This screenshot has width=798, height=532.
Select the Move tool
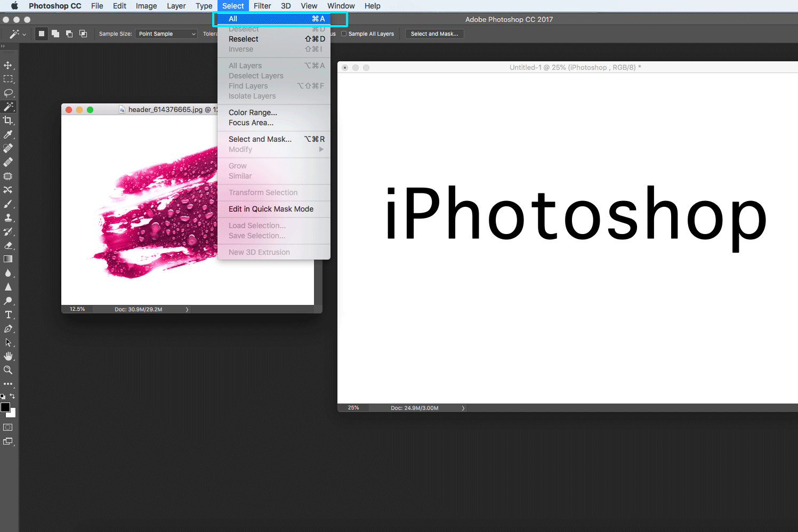[x=8, y=65]
